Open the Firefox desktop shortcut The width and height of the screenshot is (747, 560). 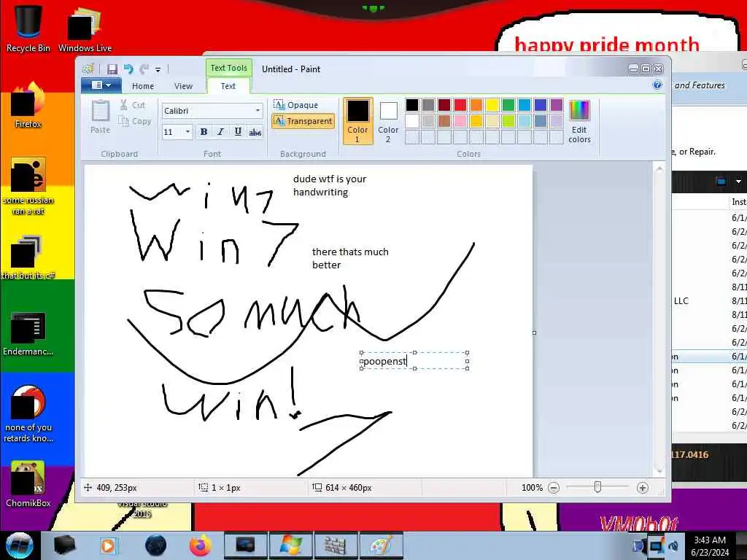(28, 105)
